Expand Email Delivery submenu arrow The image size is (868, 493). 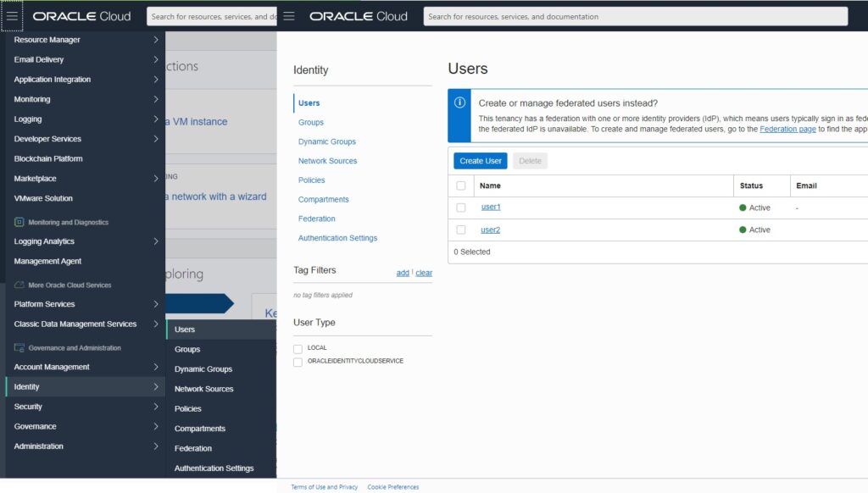point(156,59)
